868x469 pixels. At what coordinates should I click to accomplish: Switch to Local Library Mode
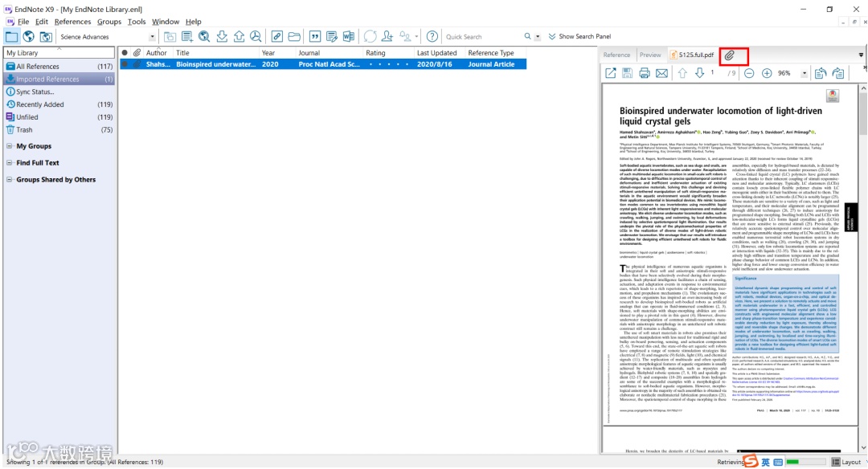[11, 36]
